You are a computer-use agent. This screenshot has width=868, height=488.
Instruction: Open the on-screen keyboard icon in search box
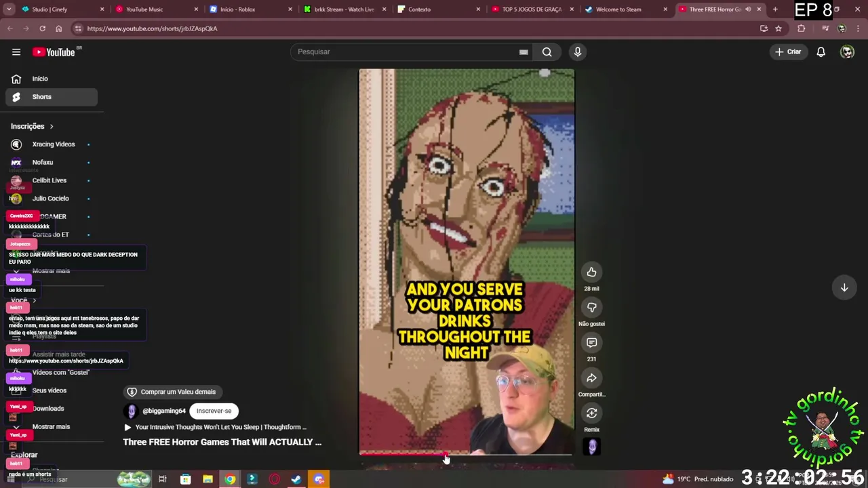tap(524, 52)
